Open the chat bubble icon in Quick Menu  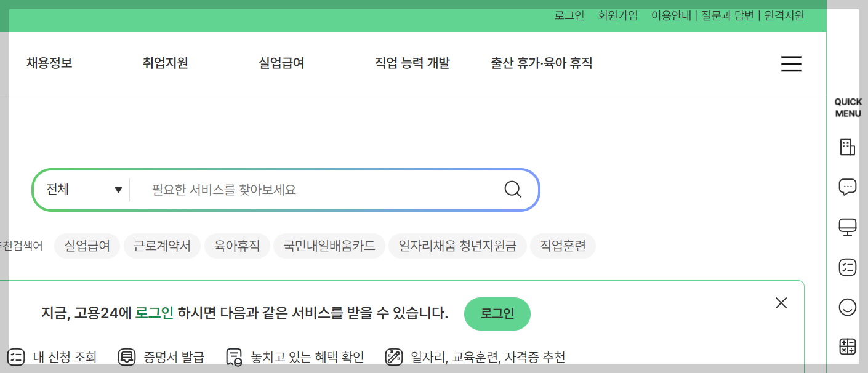[x=848, y=187]
